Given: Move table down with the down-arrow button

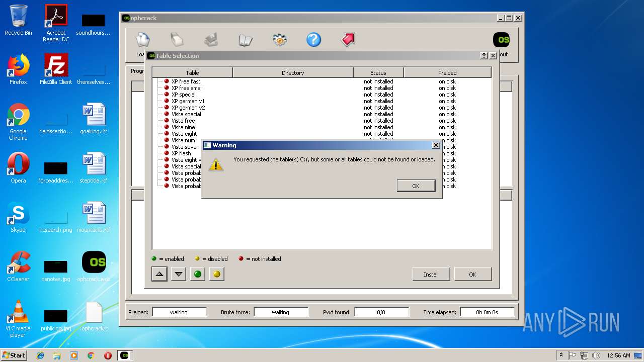Looking at the screenshot, I should click(x=179, y=274).
